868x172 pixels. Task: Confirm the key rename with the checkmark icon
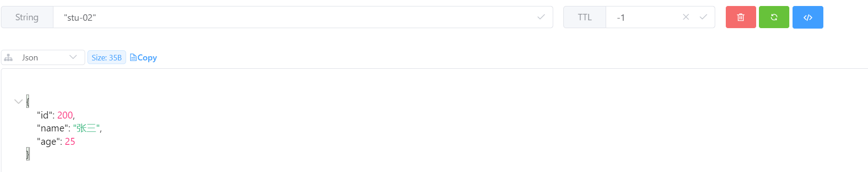point(541,17)
